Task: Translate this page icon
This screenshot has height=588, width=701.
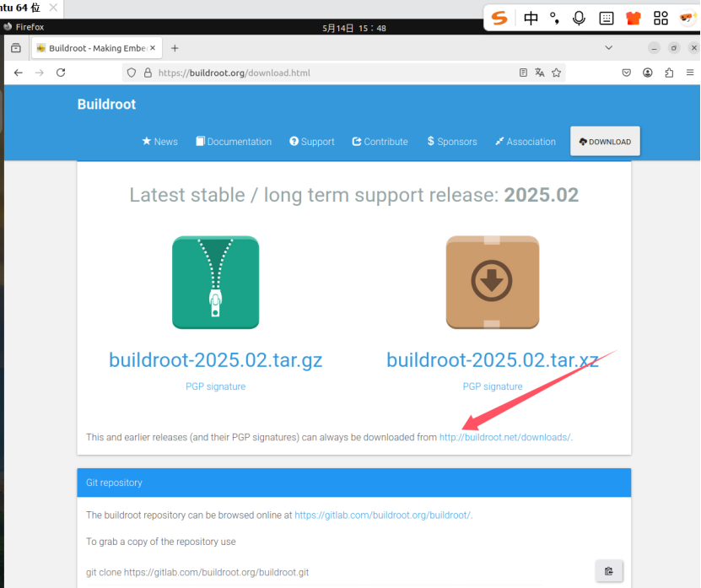Action: coord(540,73)
